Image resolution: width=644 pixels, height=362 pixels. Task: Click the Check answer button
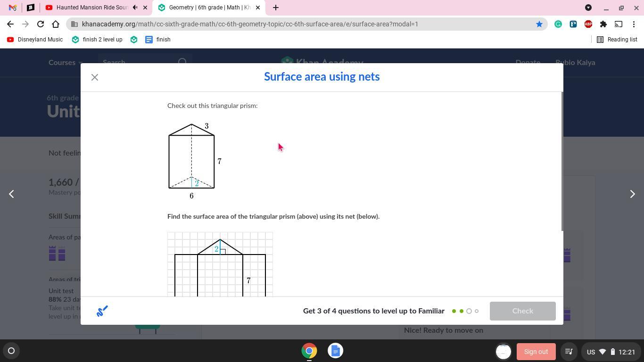pyautogui.click(x=523, y=311)
